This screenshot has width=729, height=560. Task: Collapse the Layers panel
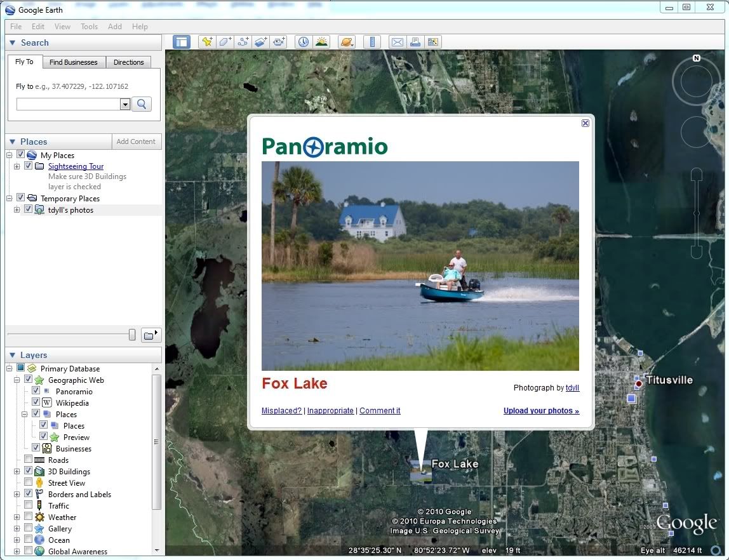coord(13,355)
